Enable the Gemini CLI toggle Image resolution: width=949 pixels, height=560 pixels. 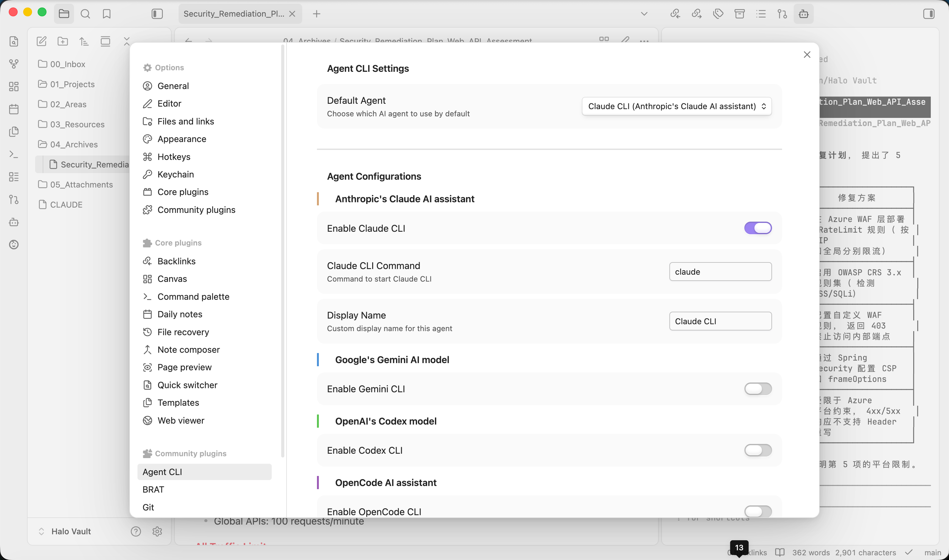coord(758,389)
